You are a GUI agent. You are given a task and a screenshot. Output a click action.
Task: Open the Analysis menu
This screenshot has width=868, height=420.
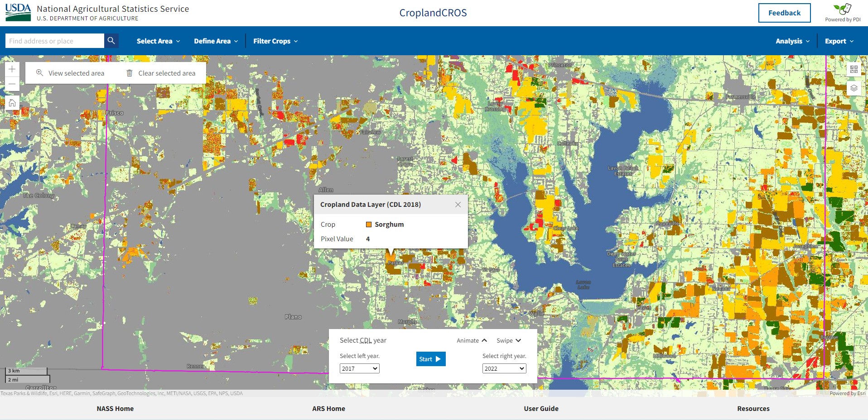click(792, 41)
